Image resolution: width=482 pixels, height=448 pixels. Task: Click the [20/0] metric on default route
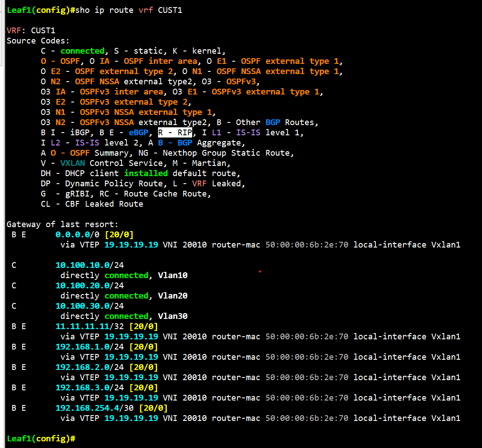coord(119,234)
